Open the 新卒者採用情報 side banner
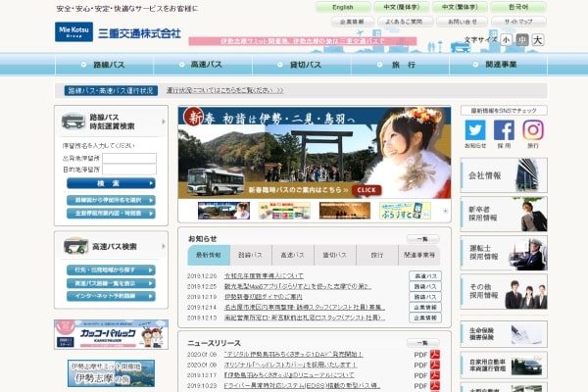This screenshot has height=392, width=588. (x=504, y=214)
